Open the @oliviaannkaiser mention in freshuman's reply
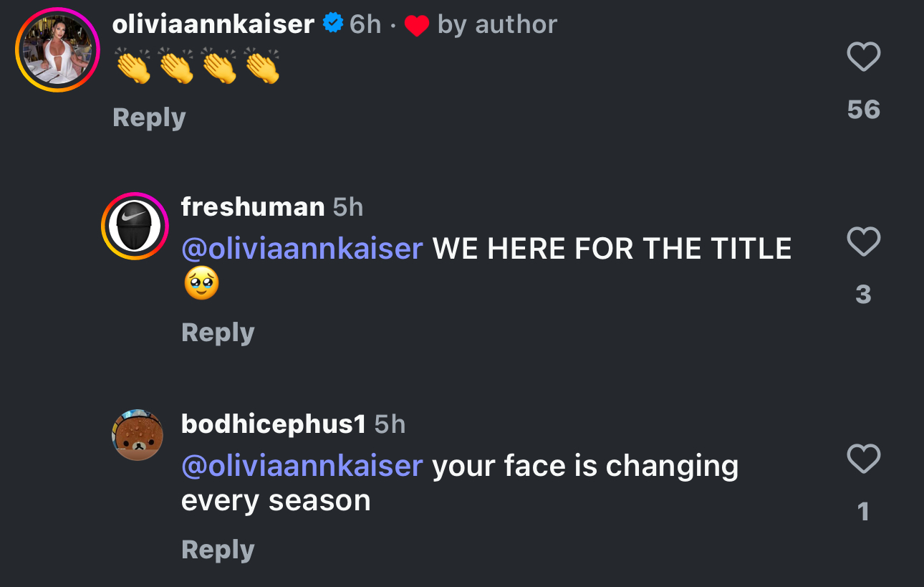The height and width of the screenshot is (587, 924). coord(302,249)
